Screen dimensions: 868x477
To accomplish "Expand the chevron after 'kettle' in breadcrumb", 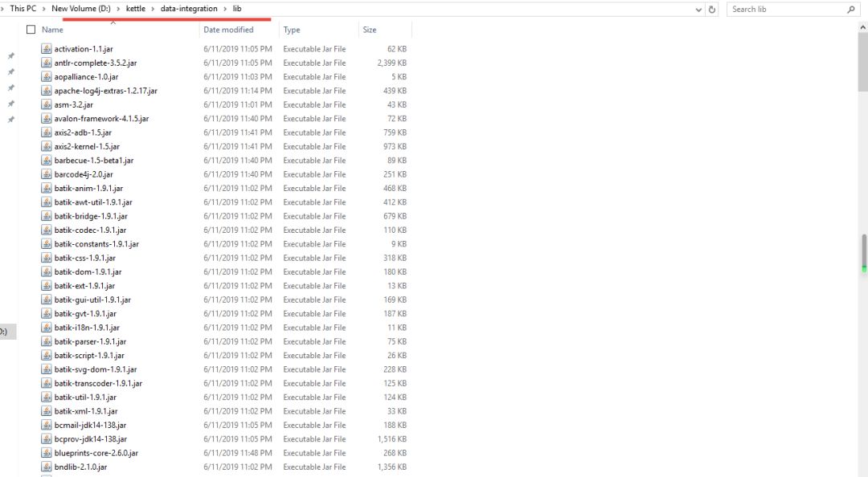I will [154, 9].
